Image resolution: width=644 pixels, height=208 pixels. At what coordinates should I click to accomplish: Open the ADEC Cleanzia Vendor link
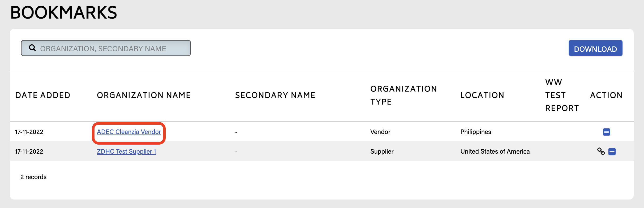129,132
